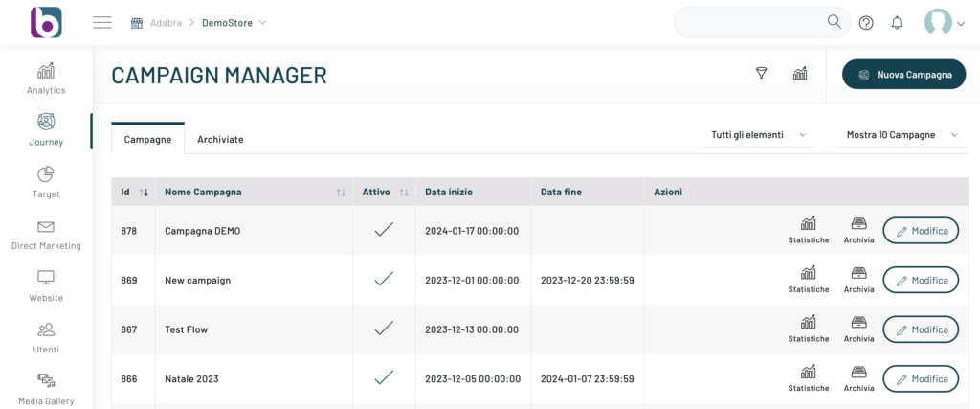Image resolution: width=980 pixels, height=409 pixels.
Task: Archive the Natale 2023 campaign
Action: (x=859, y=378)
